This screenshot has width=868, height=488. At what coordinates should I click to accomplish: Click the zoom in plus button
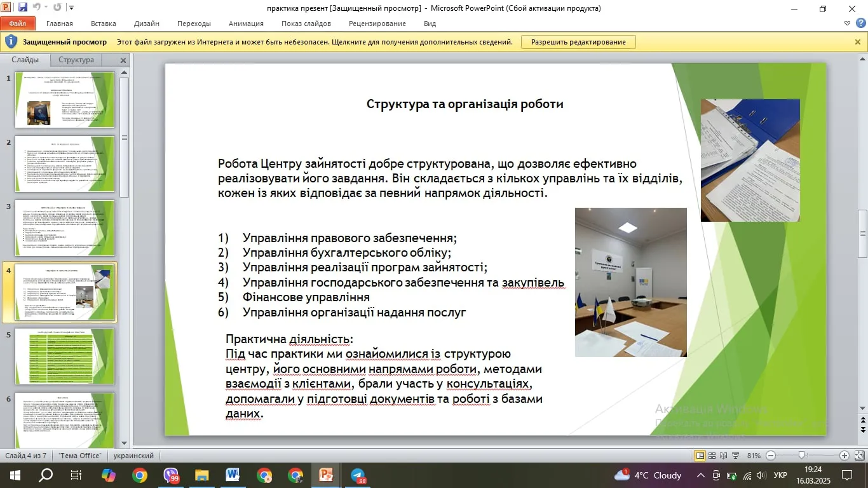point(844,456)
